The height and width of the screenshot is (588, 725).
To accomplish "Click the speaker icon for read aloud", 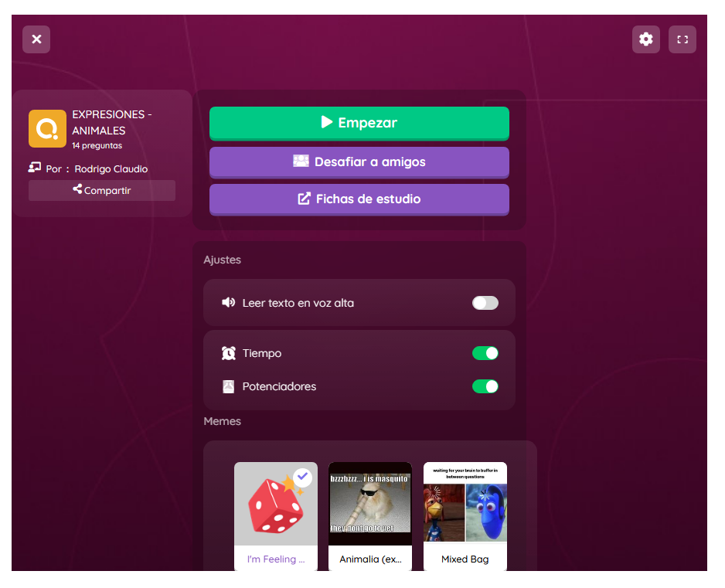I will [229, 302].
